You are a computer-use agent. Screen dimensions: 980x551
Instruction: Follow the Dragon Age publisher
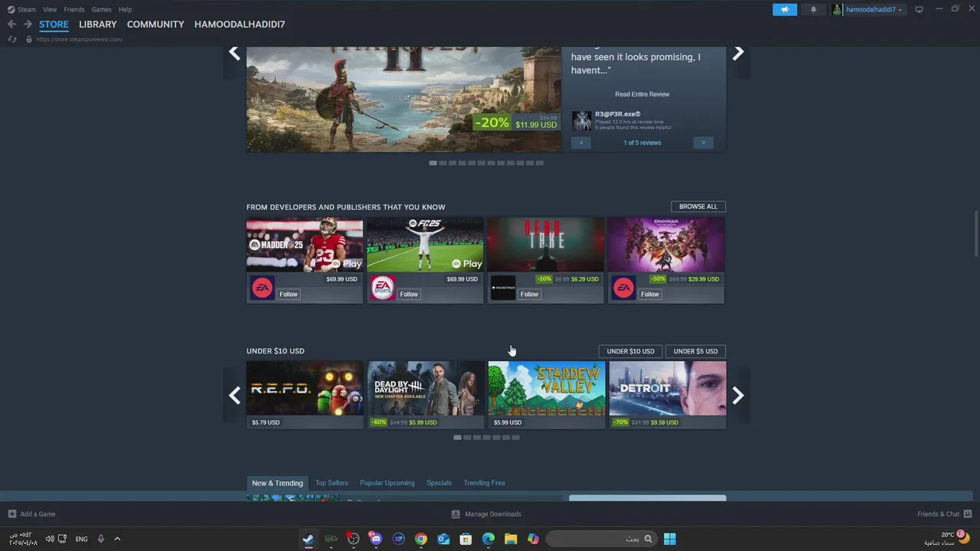(650, 294)
